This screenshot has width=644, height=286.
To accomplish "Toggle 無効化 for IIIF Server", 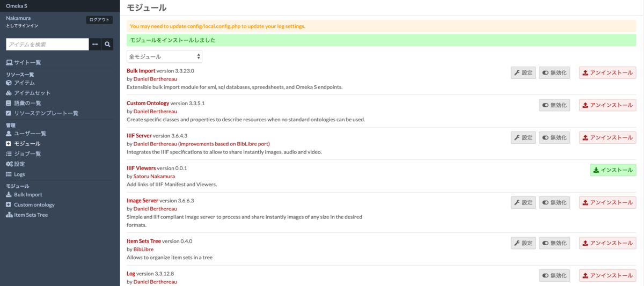I will [x=554, y=138].
